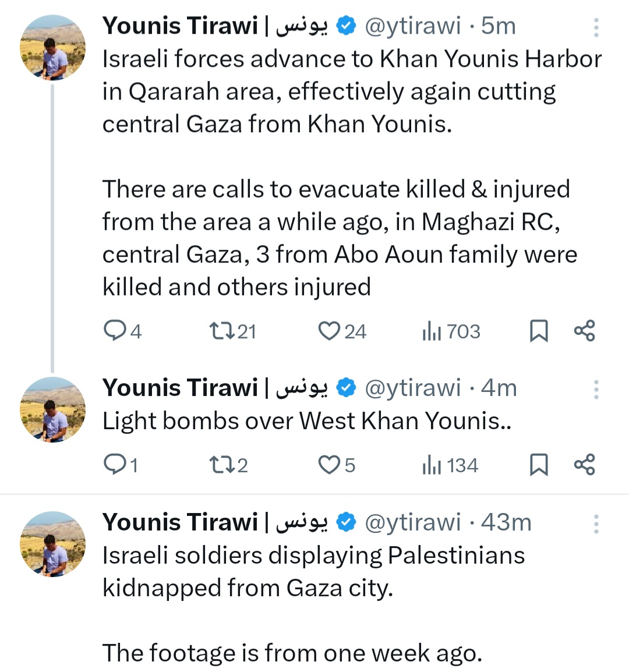Screen dimensions: 629x672
Task: Open Younis Tirawi's name on the 43m tweet
Action: point(180,522)
